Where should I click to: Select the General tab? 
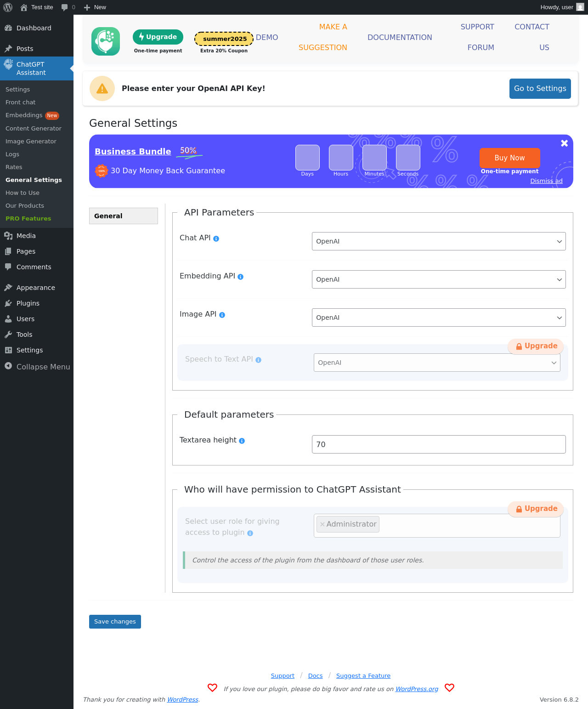coord(124,216)
